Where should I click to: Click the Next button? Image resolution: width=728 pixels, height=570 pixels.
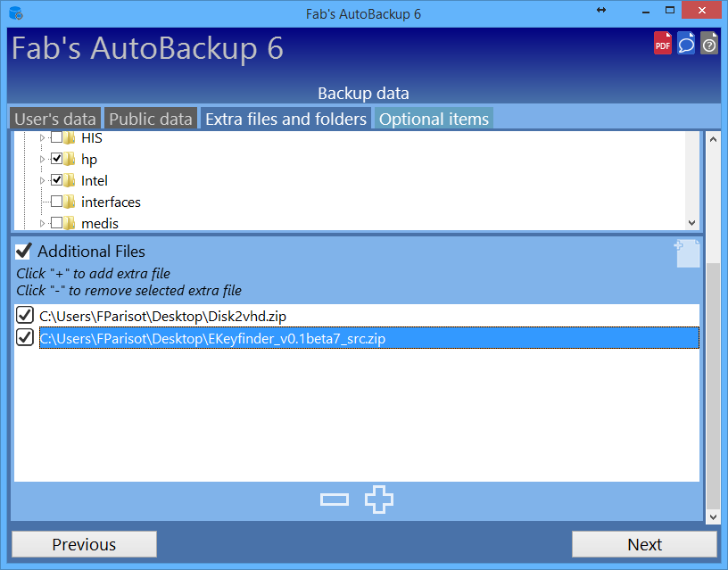(x=644, y=544)
